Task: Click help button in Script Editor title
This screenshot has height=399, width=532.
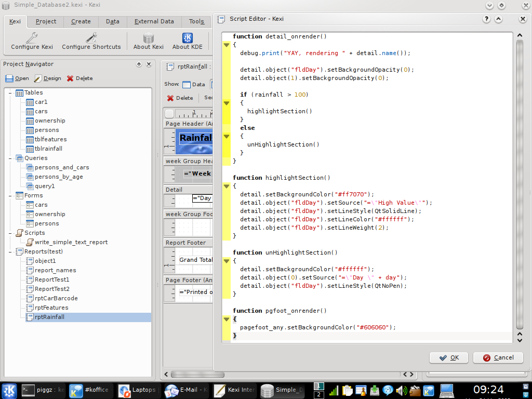Action: (x=486, y=19)
